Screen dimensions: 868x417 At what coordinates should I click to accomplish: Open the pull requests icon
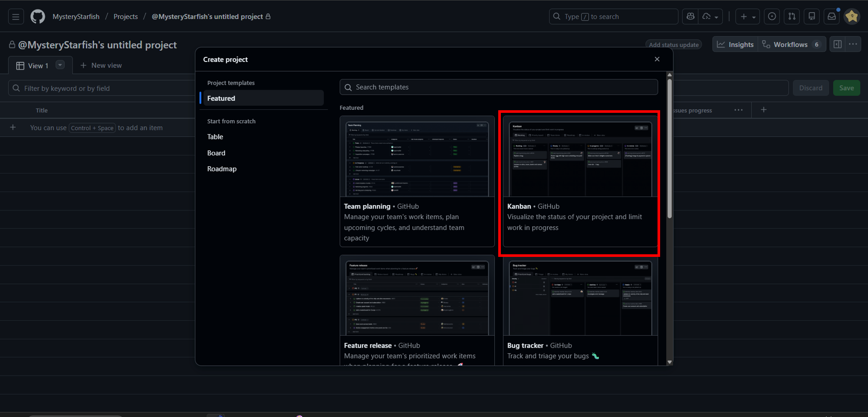(x=792, y=16)
